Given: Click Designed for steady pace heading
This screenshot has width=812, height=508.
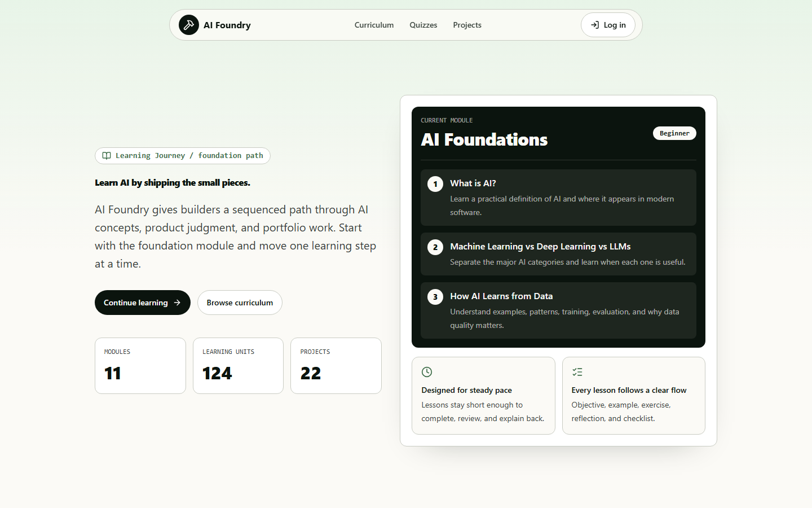Looking at the screenshot, I should click(x=466, y=390).
